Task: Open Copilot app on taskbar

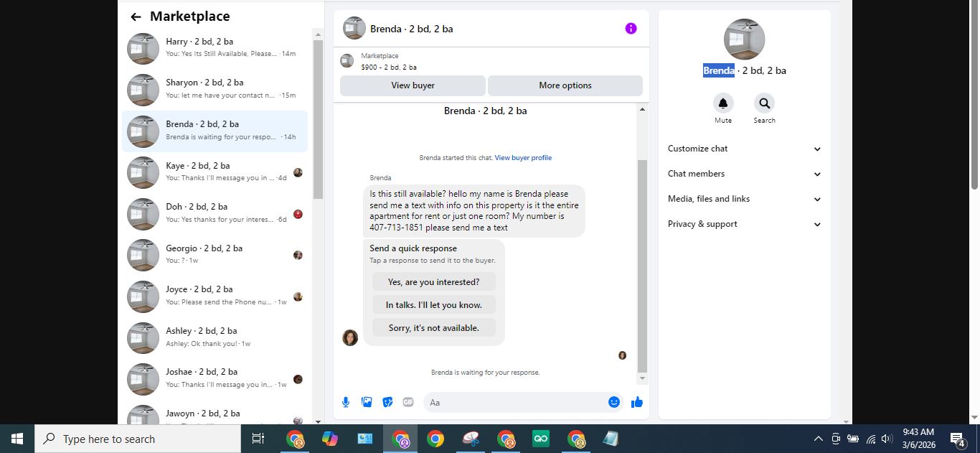Action: [330, 439]
